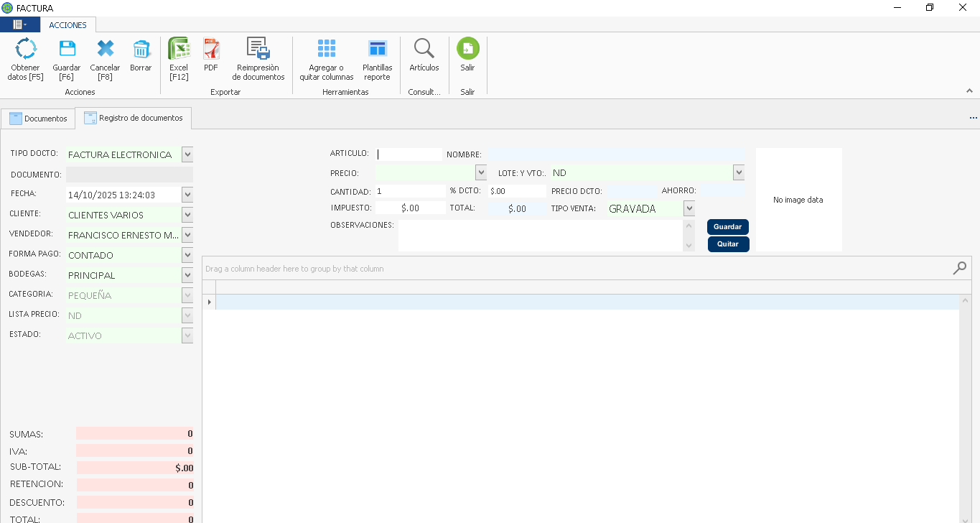This screenshot has height=523, width=980.
Task: Open Plantillas reporte icon
Action: (x=377, y=49)
